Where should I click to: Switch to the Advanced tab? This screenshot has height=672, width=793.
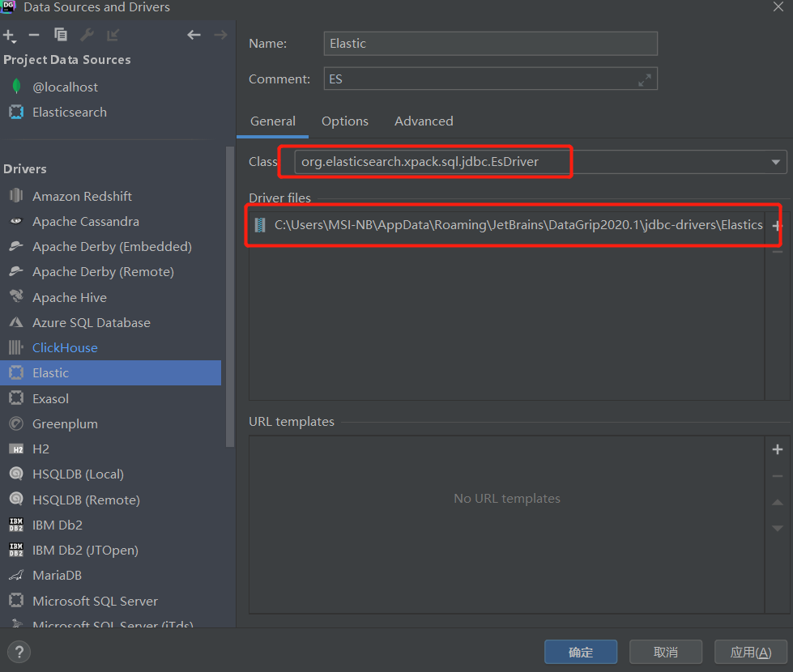tap(423, 121)
